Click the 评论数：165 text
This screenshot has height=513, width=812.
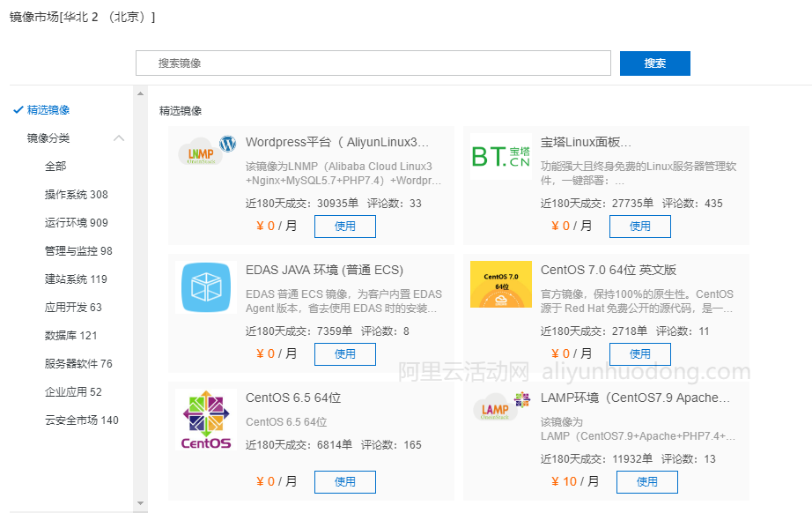pos(391,444)
